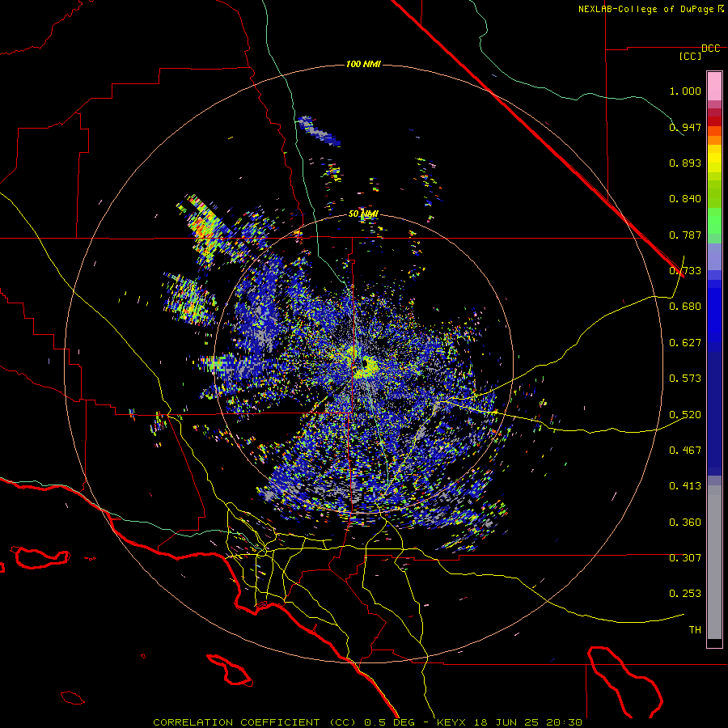The width and height of the screenshot is (728, 728).
Task: Pick the pink swatch atop the color bar
Action: [714, 87]
